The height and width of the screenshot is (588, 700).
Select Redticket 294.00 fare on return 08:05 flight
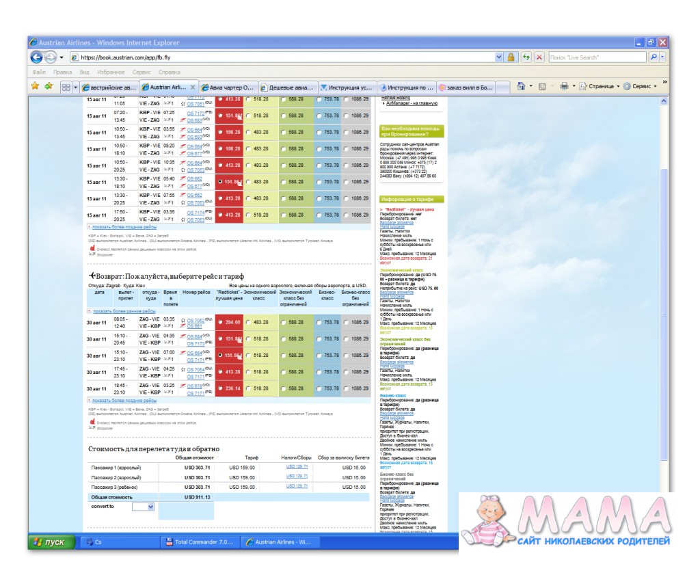tap(219, 322)
